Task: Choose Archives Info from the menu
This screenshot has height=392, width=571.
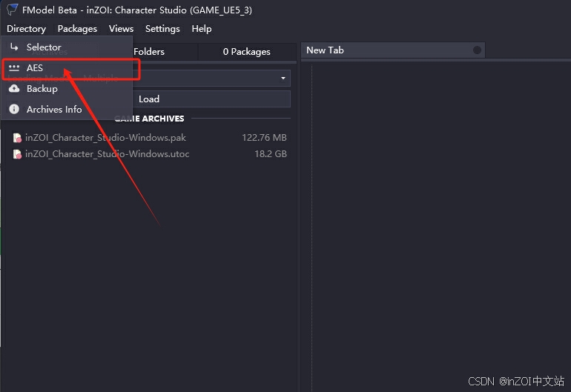Action: 67,109
